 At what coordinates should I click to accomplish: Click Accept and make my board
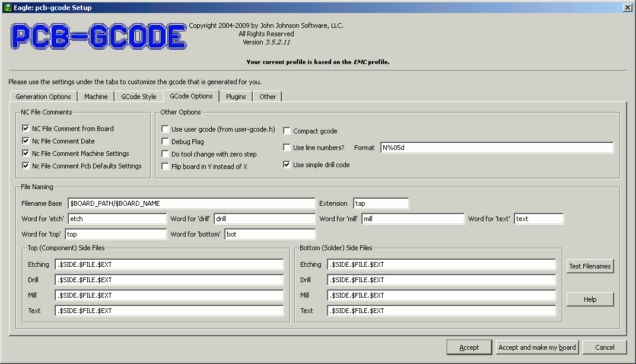click(x=537, y=347)
